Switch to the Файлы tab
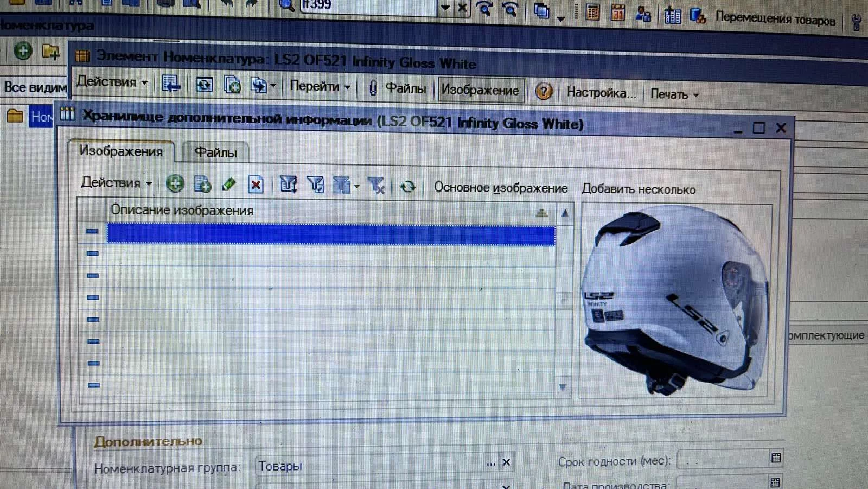Image resolution: width=868 pixels, height=489 pixels. coord(215,153)
